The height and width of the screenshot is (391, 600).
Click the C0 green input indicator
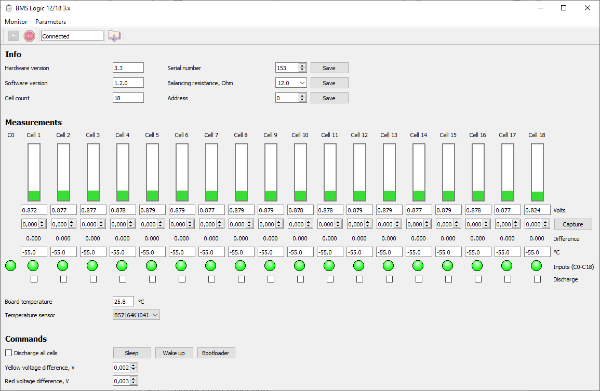[11, 266]
